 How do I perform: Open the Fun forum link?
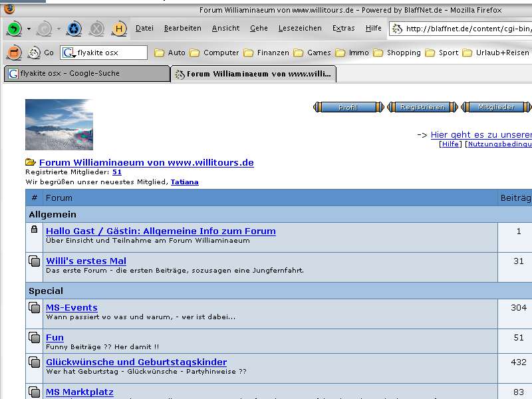click(x=55, y=338)
